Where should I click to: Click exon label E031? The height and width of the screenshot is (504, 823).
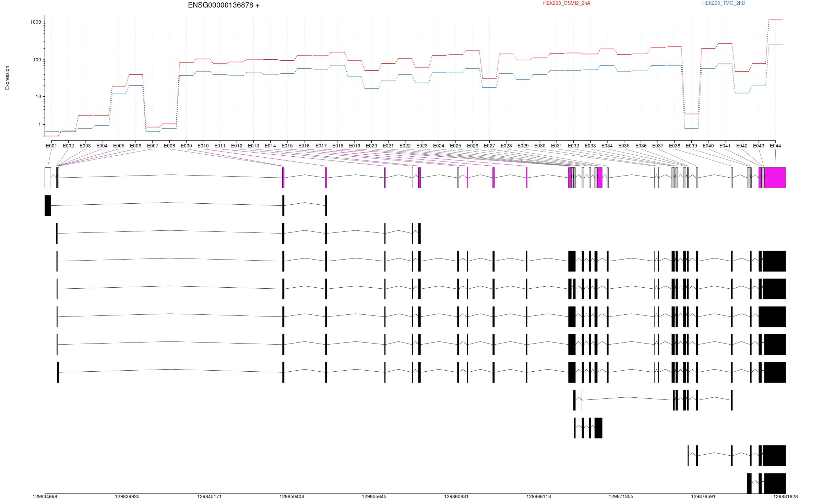(x=557, y=146)
